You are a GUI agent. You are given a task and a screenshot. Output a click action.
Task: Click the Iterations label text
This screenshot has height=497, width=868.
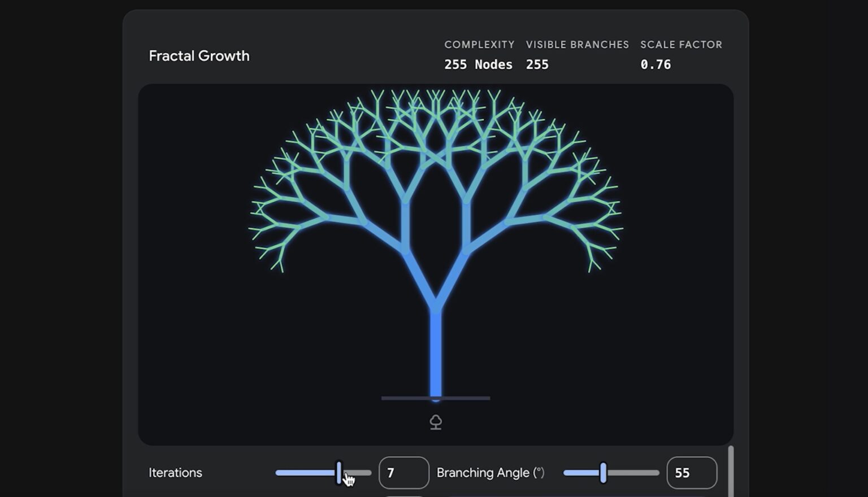(175, 473)
